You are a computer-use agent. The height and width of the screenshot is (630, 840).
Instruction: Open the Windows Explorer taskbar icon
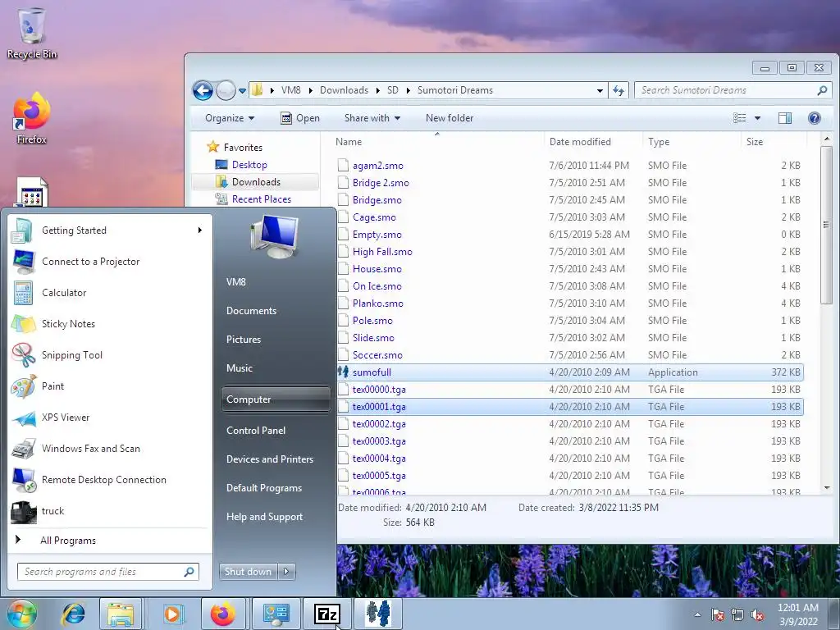121,614
